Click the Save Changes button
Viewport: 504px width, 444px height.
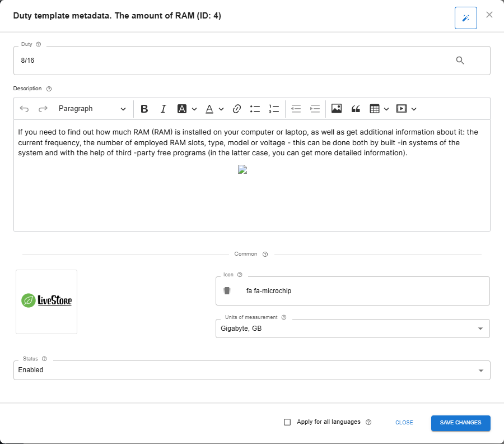pyautogui.click(x=460, y=423)
